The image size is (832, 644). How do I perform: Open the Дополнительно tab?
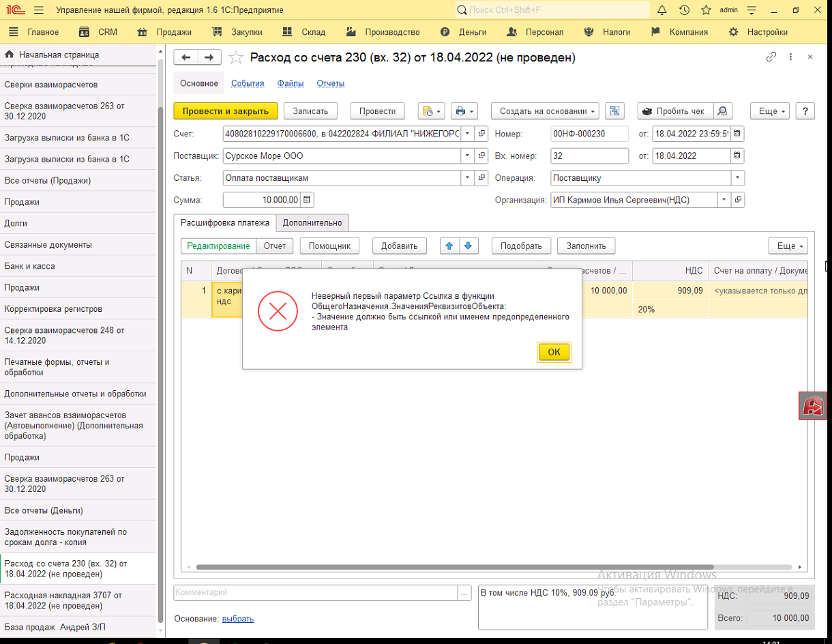point(312,222)
